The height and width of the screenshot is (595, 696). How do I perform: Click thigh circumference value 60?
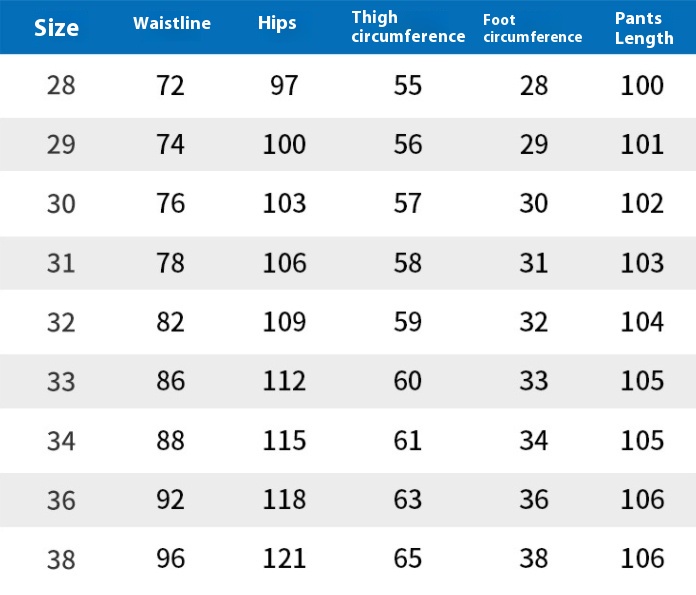(408, 381)
